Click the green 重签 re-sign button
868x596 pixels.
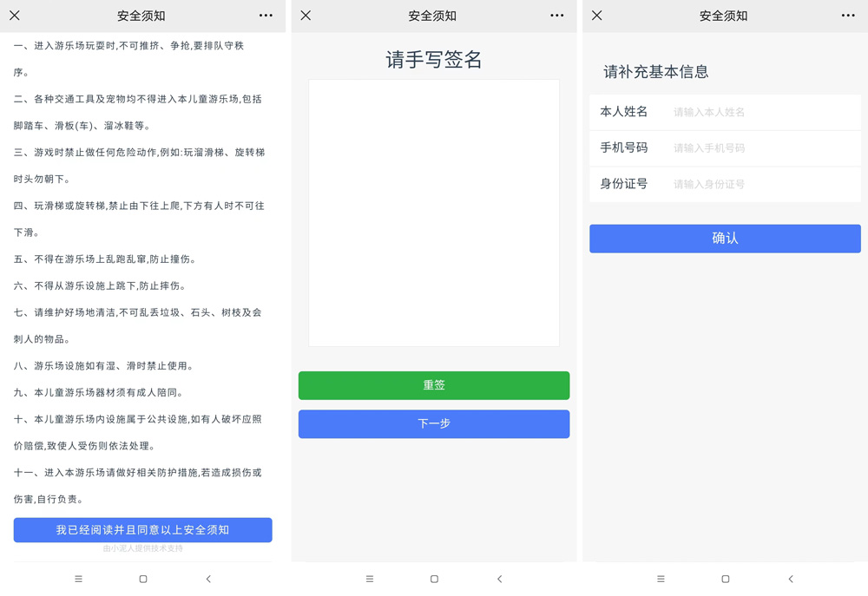tap(434, 385)
